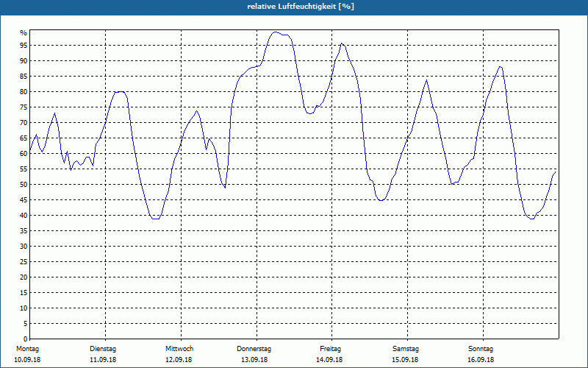This screenshot has width=588, height=368.
Task: Click the 25 y-axis value
Action: [x=24, y=262]
